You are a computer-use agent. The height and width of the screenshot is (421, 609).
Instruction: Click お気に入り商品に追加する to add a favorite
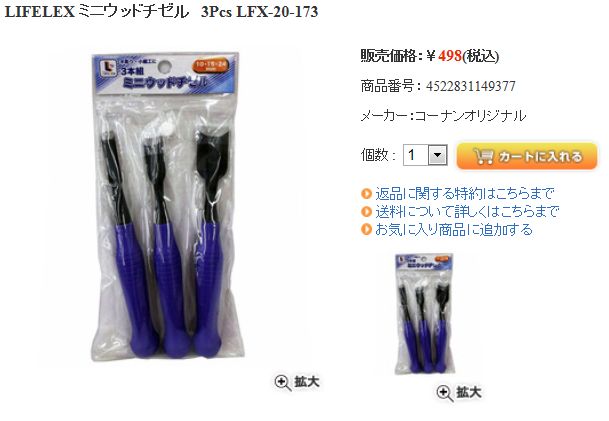point(454,230)
